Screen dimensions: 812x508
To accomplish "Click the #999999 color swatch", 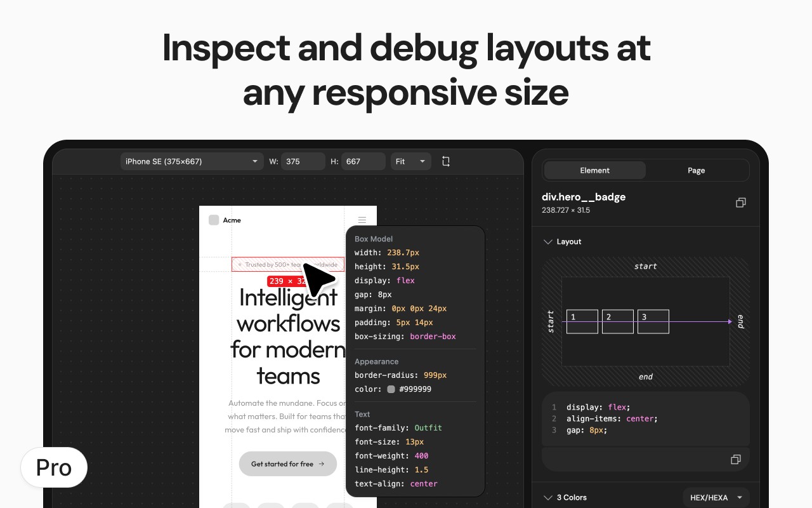I will click(391, 389).
